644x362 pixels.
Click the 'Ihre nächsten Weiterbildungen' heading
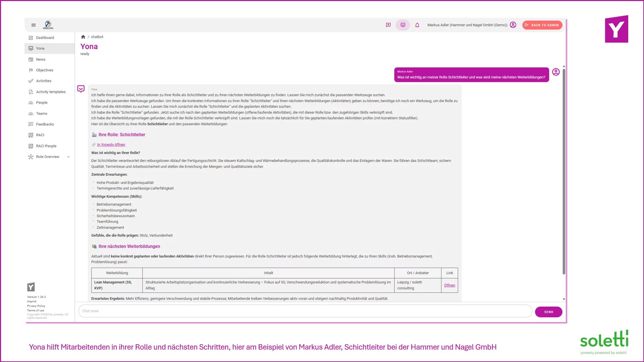point(129,247)
